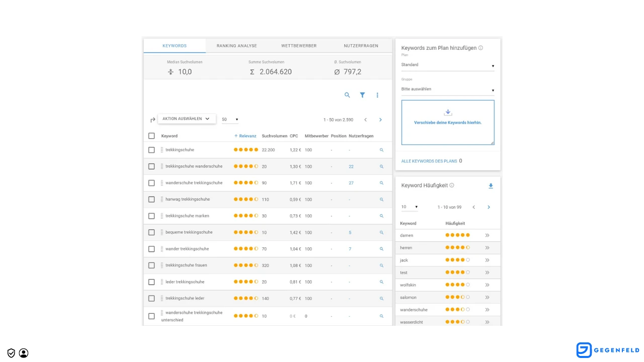
Task: Sort the table by Suchvolumen column
Action: point(275,136)
